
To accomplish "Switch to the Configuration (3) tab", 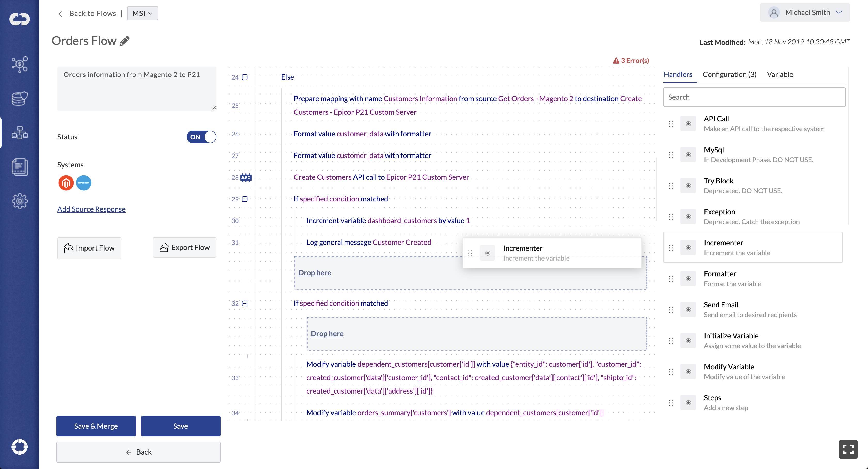I will pos(729,74).
